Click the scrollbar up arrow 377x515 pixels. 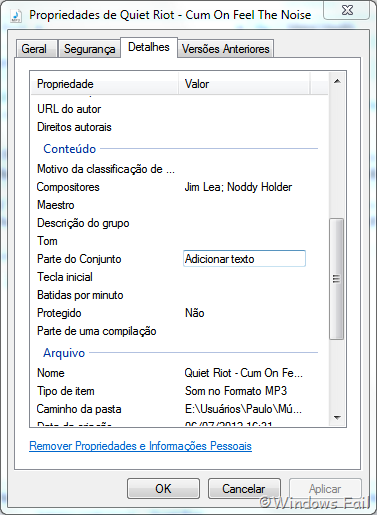tap(337, 81)
